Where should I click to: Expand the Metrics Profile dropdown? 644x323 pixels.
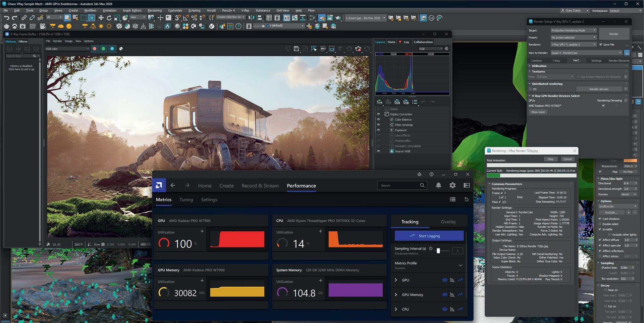pos(461,265)
